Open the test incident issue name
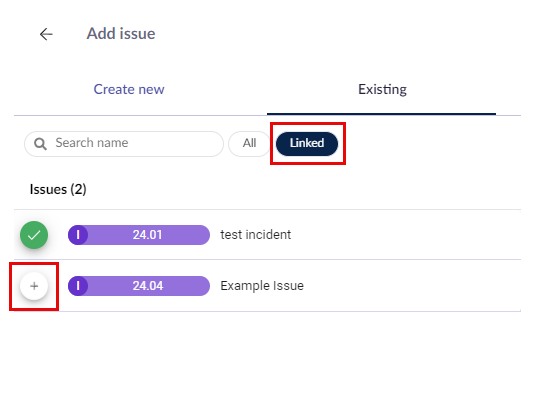Image resolution: width=535 pixels, height=393 pixels. point(256,235)
